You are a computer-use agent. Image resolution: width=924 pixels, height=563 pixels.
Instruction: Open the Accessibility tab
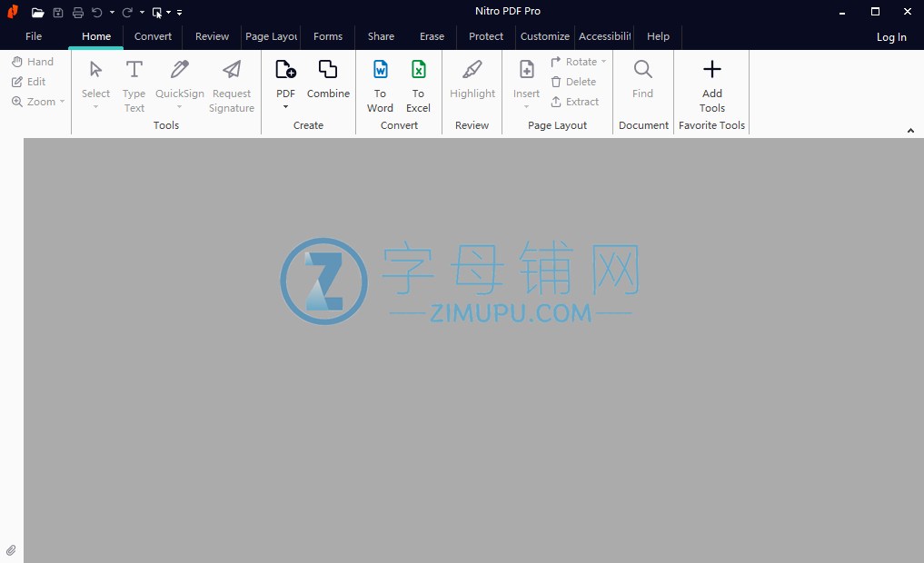pyautogui.click(x=604, y=36)
